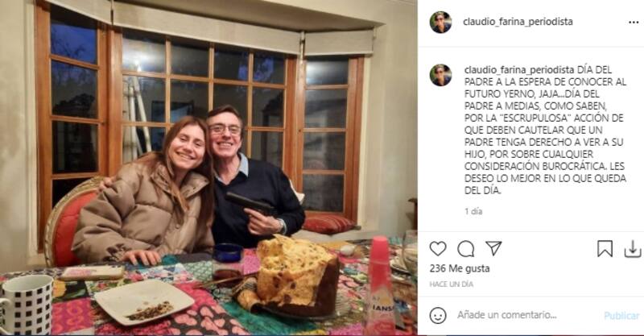This screenshot has height=336, width=644.
Task: Click the posted photo of two people
Action: (x=208, y=168)
